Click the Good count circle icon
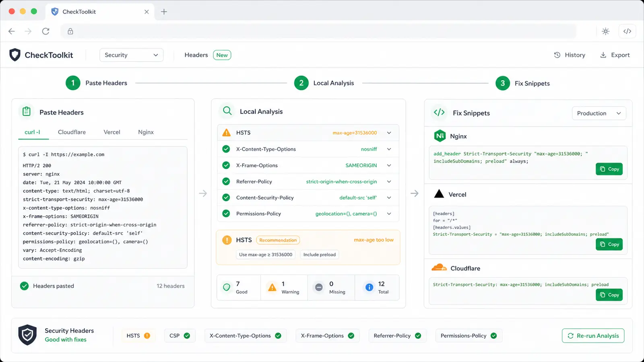Image resolution: width=644 pixels, height=362 pixels. pos(227,287)
